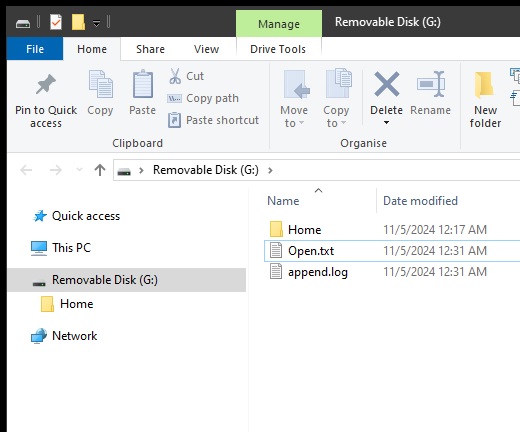Viewport: 520px width, 432px height.
Task: Click the Pin to Quick access icon
Action: click(x=46, y=84)
